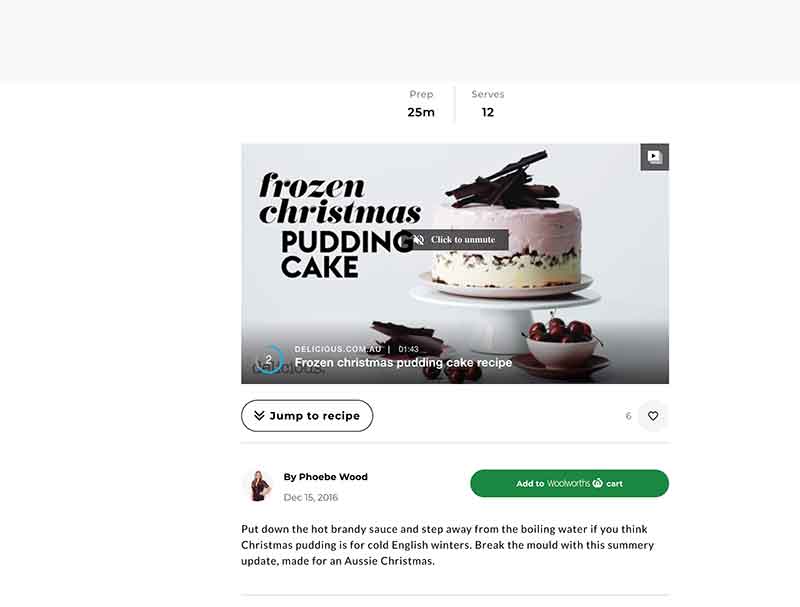
Task: Click the double-chevron inside Jump to recipe
Action: (x=262, y=415)
